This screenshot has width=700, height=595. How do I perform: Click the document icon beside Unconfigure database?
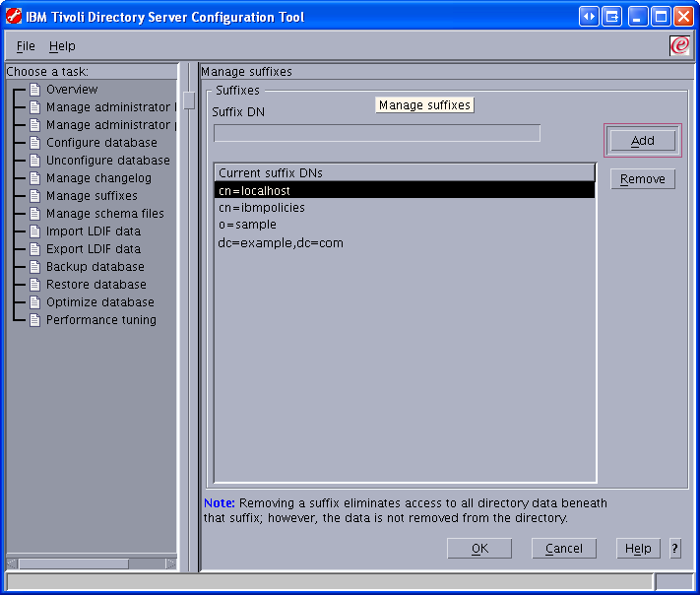coord(34,161)
